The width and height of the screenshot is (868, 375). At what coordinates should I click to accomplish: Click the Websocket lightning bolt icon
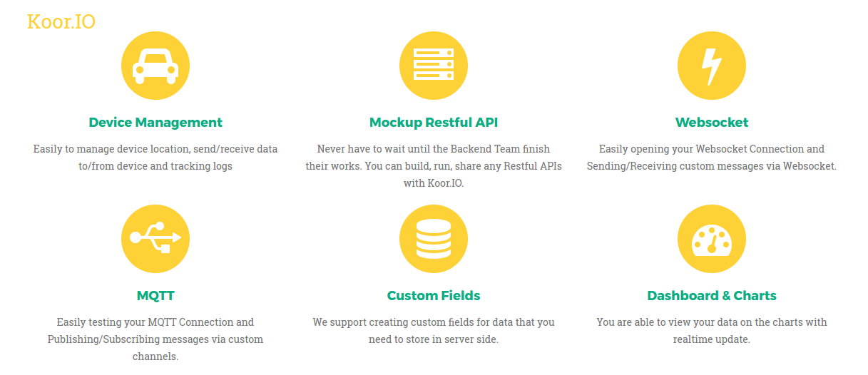(711, 66)
